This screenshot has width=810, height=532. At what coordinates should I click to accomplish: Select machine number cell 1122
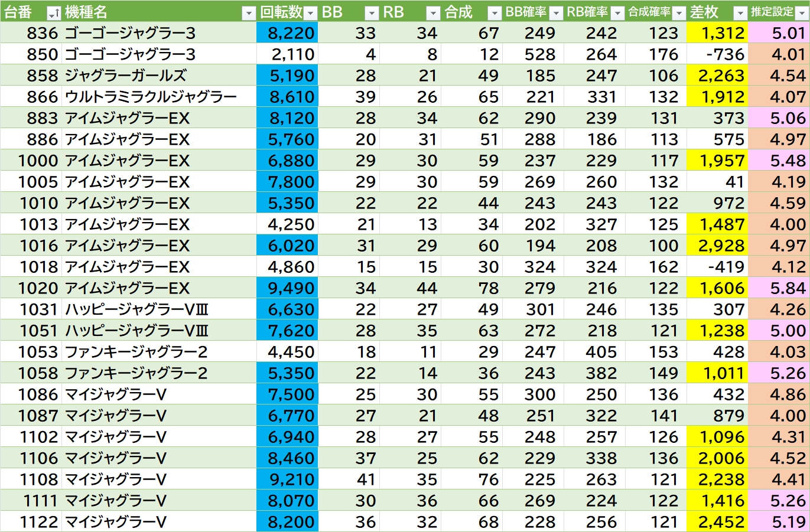point(31,522)
